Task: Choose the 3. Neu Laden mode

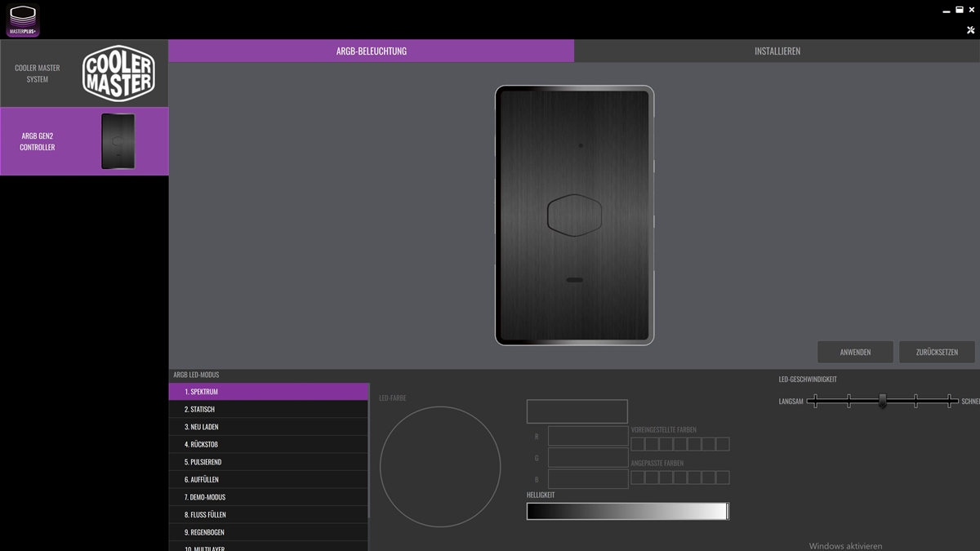Action: [x=269, y=427]
